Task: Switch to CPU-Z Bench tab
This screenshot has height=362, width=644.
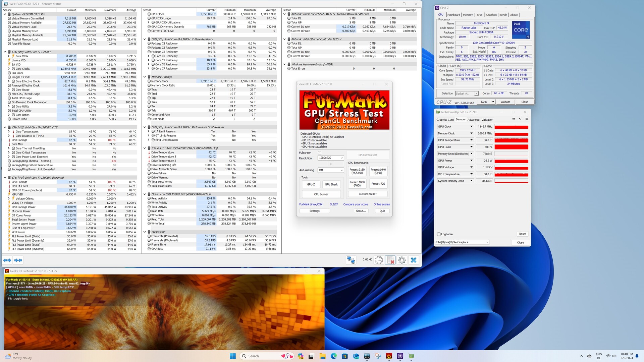Action: point(503,15)
